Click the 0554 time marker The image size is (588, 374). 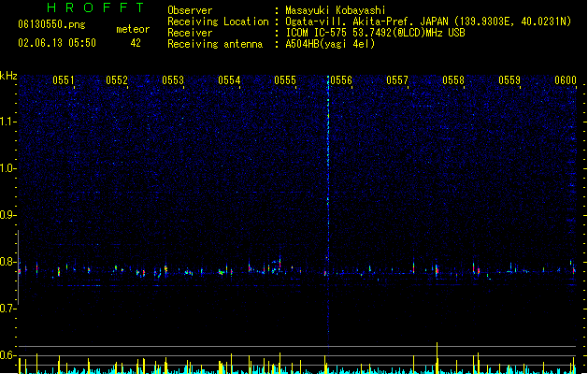pos(229,80)
